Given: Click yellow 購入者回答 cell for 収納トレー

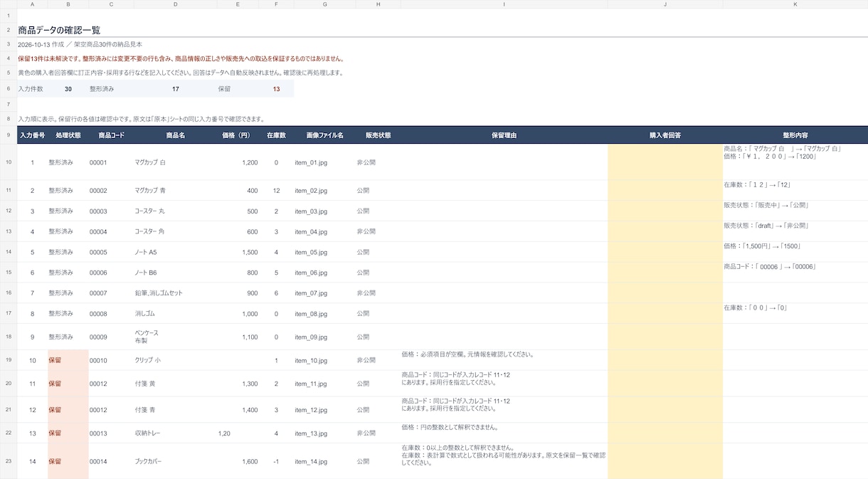Looking at the screenshot, I should [x=665, y=433].
